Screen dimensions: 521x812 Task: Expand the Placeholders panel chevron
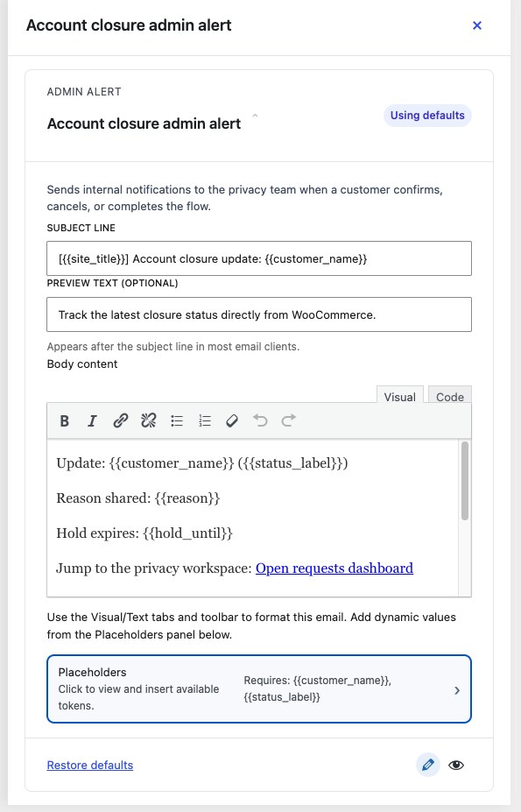click(x=457, y=689)
